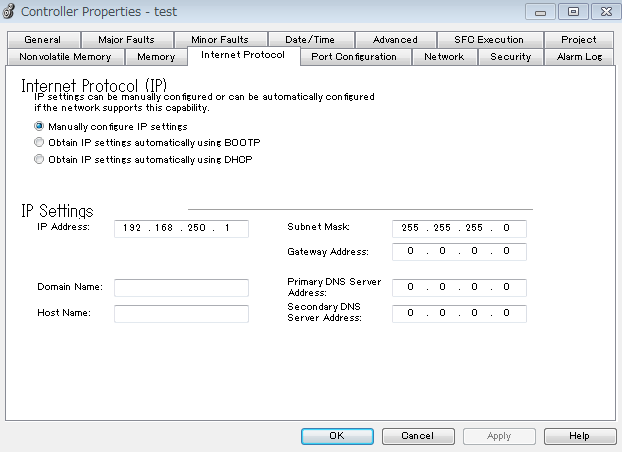The image size is (622, 452).
Task: Open the Alarm Log tab
Action: pyautogui.click(x=579, y=57)
